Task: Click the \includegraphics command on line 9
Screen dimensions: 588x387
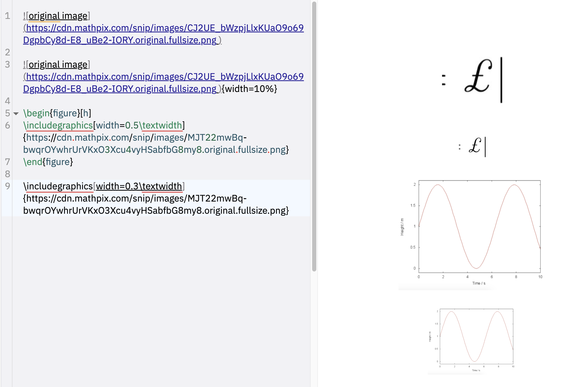Action: point(58,186)
